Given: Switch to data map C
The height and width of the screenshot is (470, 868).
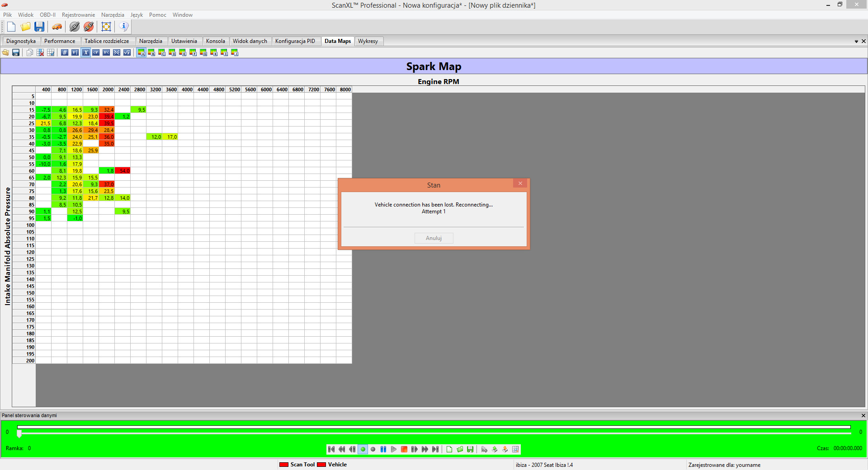Looking at the screenshot, I should point(162,53).
